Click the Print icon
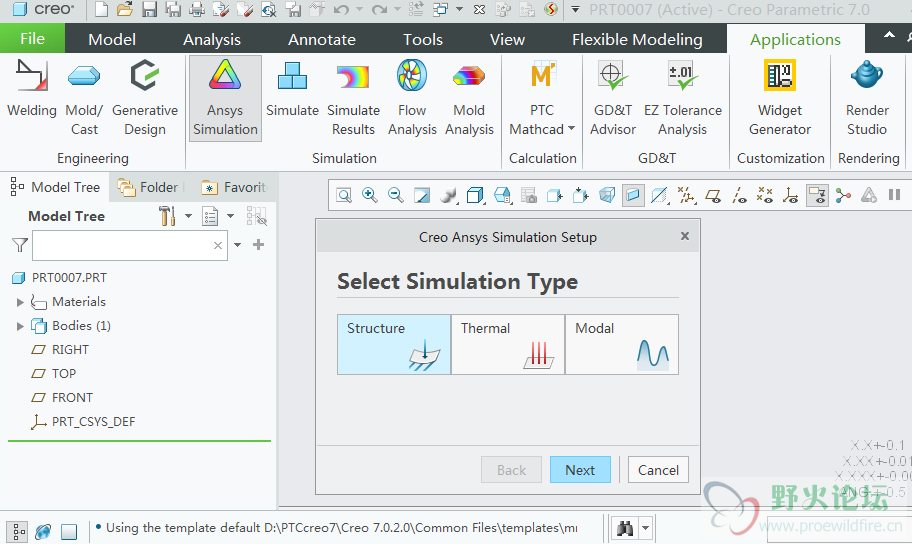Image resolution: width=912 pixels, height=544 pixels. pos(197,9)
